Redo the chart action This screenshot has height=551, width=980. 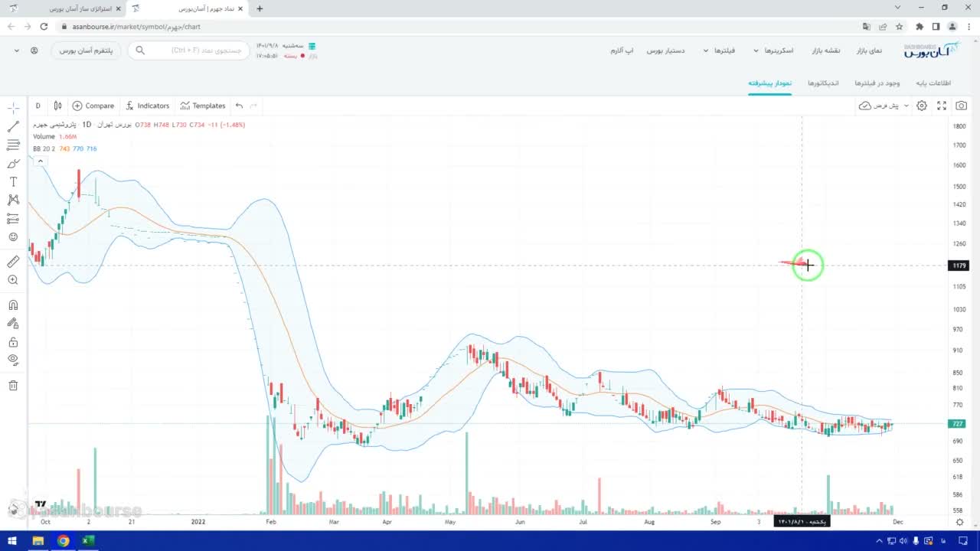click(x=253, y=106)
